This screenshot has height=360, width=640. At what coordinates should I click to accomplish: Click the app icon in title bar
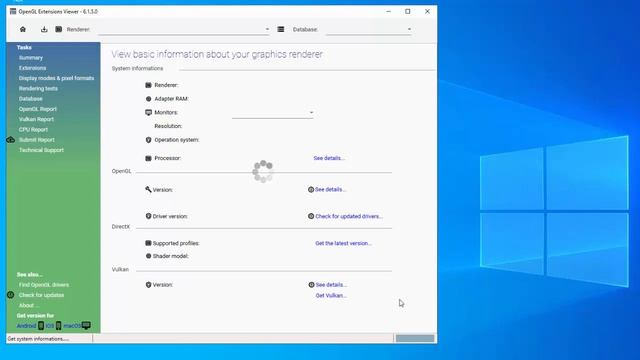point(13,11)
